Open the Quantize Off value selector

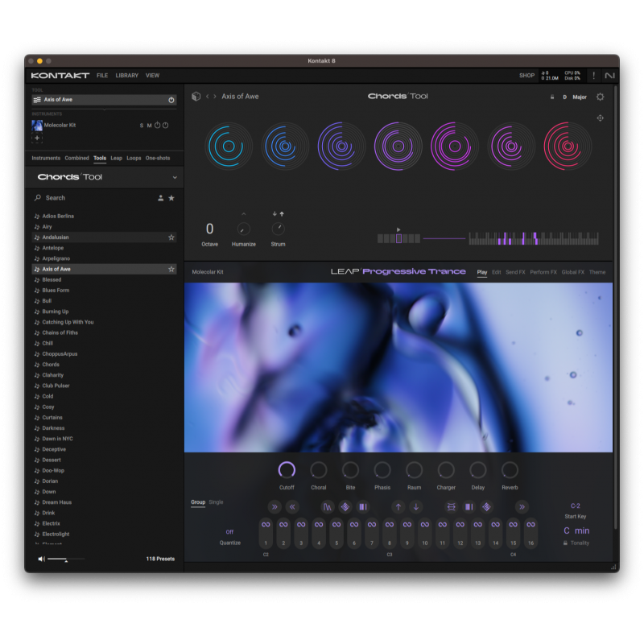point(229,532)
